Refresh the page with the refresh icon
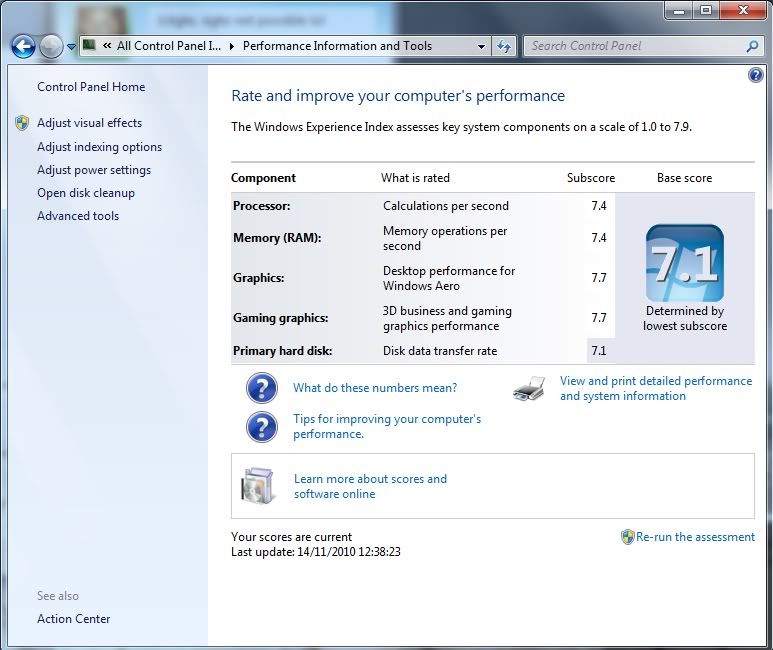The image size is (773, 650). (x=504, y=46)
